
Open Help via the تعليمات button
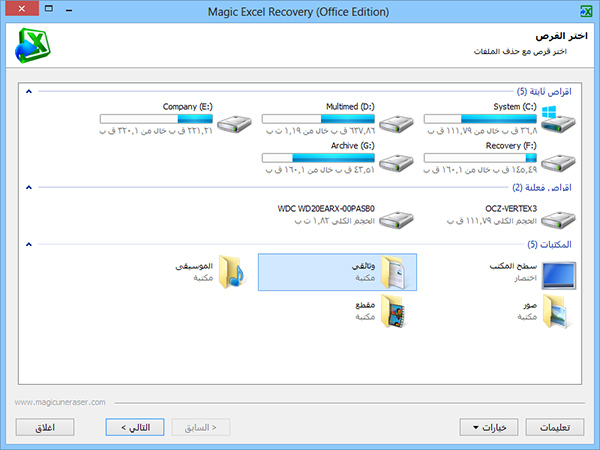(x=555, y=427)
